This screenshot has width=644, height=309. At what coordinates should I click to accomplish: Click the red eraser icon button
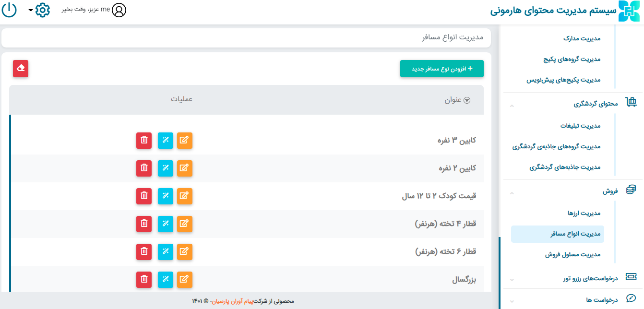[x=21, y=69]
